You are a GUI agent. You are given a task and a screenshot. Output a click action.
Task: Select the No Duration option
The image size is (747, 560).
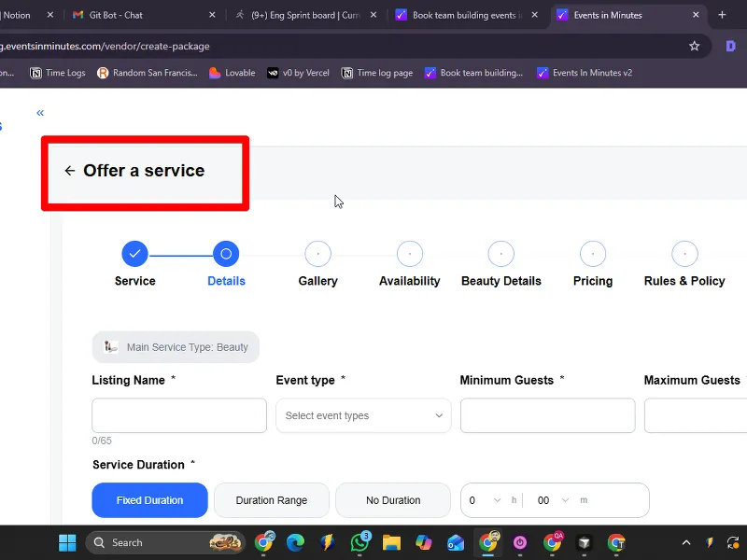[x=393, y=500]
